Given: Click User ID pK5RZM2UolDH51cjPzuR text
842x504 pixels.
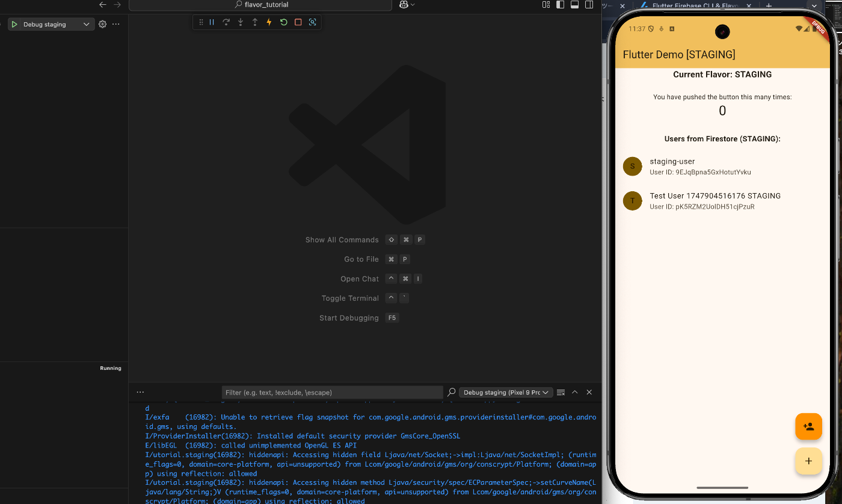Looking at the screenshot, I should 702,207.
